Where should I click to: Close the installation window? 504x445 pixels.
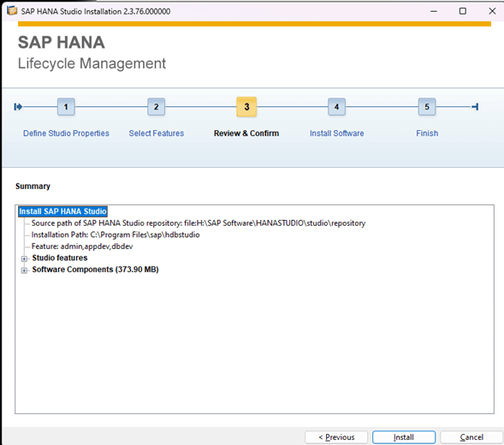492,11
